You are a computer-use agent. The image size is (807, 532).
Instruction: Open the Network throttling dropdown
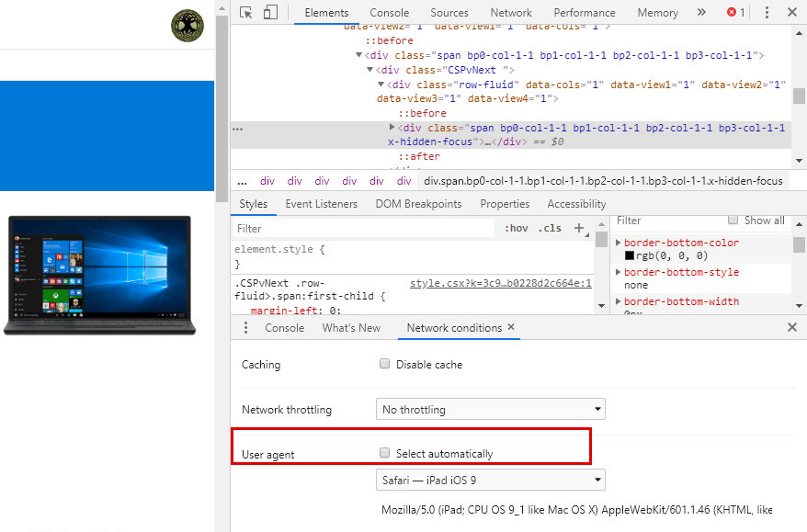(x=491, y=409)
